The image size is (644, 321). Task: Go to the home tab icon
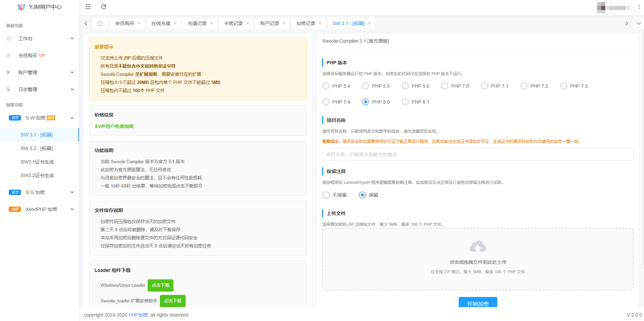tap(100, 23)
